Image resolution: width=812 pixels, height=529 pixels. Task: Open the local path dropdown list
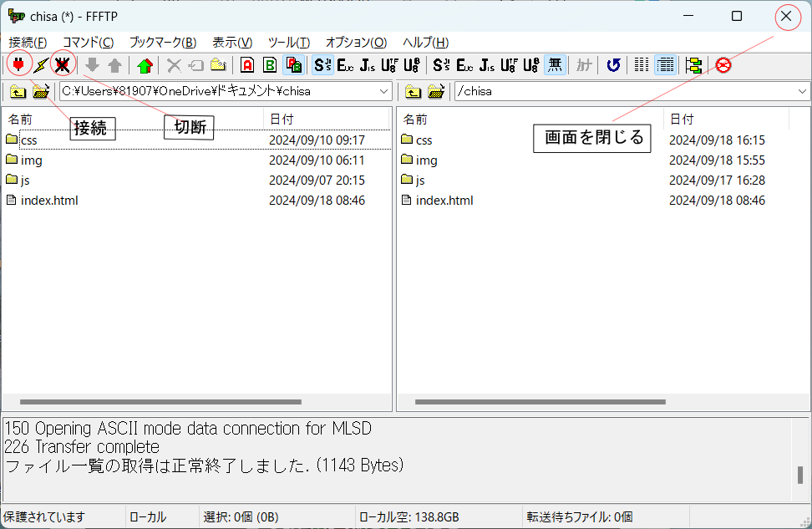[383, 91]
